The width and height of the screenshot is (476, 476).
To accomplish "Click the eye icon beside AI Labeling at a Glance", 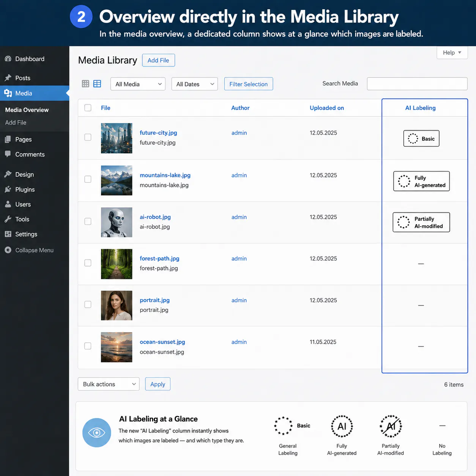I will (97, 433).
